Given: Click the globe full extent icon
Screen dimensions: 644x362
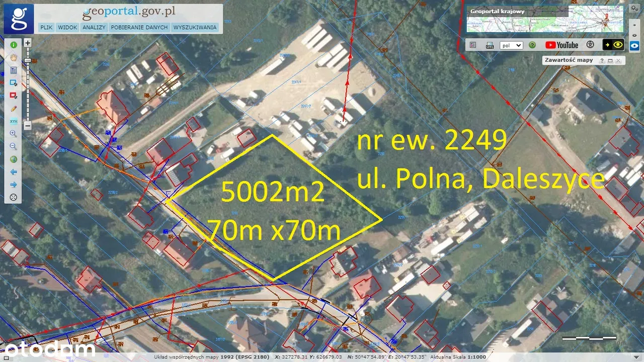Looking at the screenshot, I should pyautogui.click(x=14, y=159).
